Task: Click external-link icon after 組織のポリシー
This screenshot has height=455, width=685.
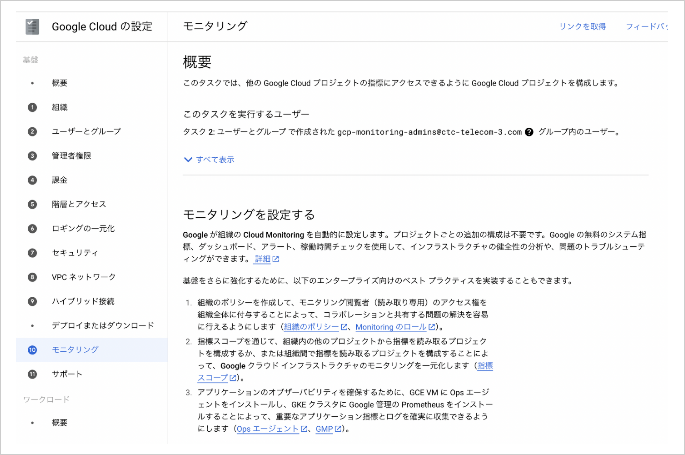Action: 344,327
